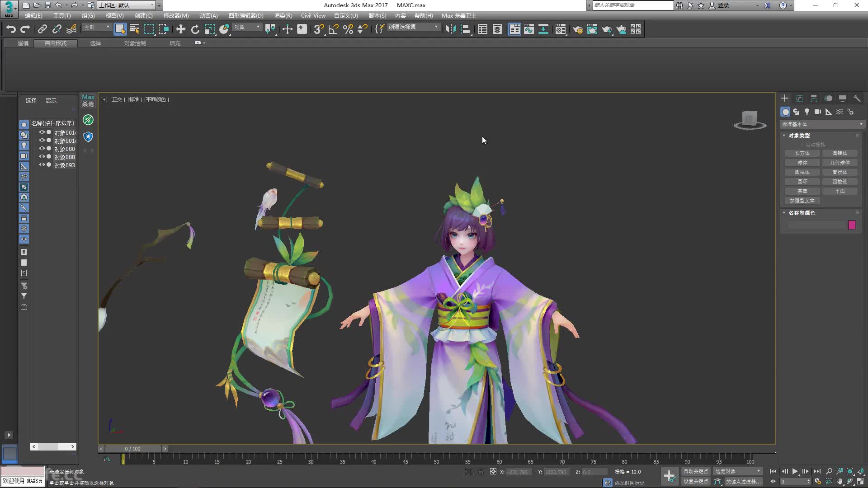Select the Select and Rotate tool

tap(195, 29)
